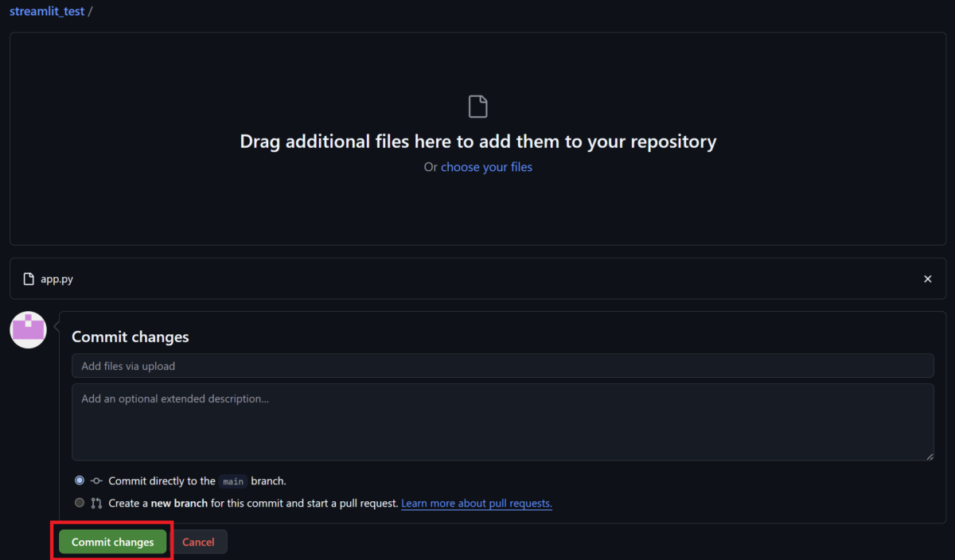
Task: Click the pull request icon beside new branch
Action: pos(96,504)
